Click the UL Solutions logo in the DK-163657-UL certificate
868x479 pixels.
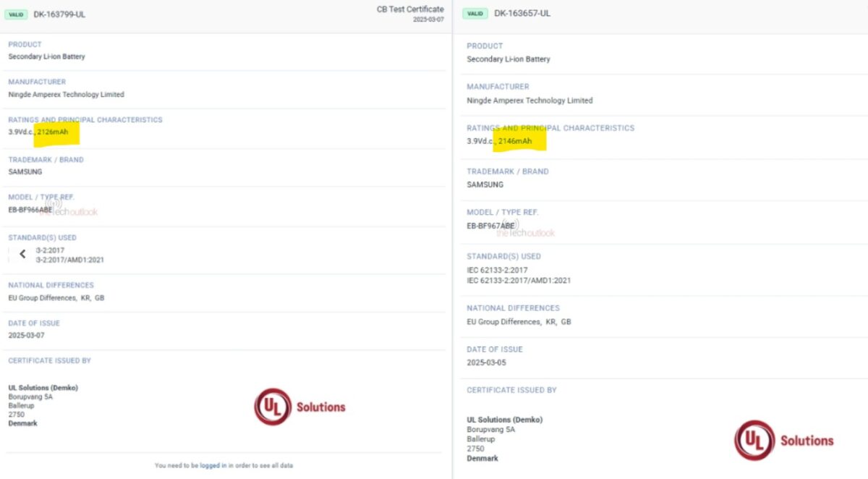784,441
